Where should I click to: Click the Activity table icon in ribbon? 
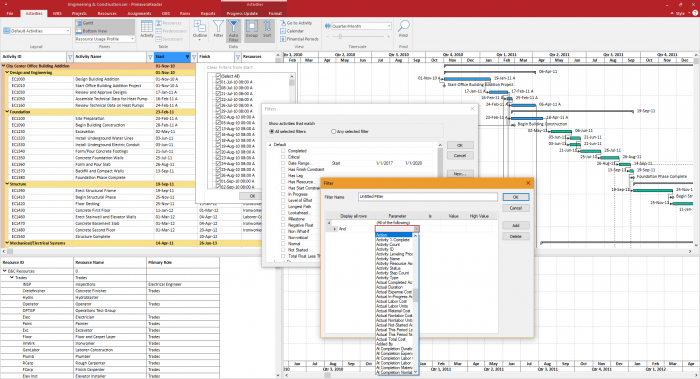click(x=146, y=29)
